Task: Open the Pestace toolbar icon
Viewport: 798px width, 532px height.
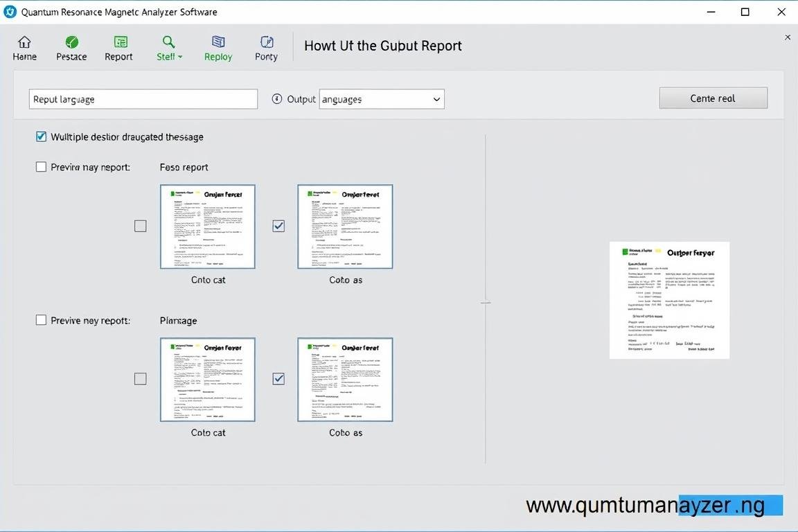Action: coord(71,43)
